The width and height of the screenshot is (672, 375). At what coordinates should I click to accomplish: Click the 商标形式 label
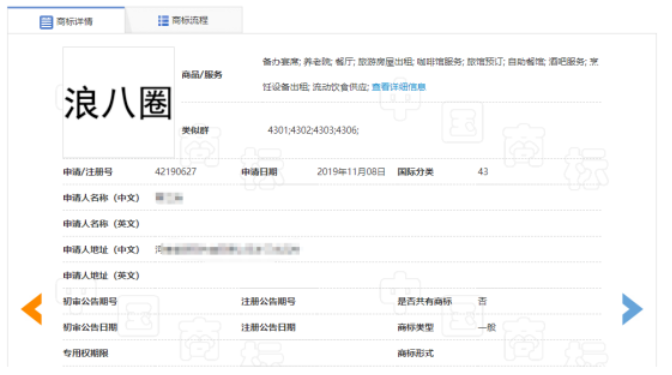coord(415,353)
